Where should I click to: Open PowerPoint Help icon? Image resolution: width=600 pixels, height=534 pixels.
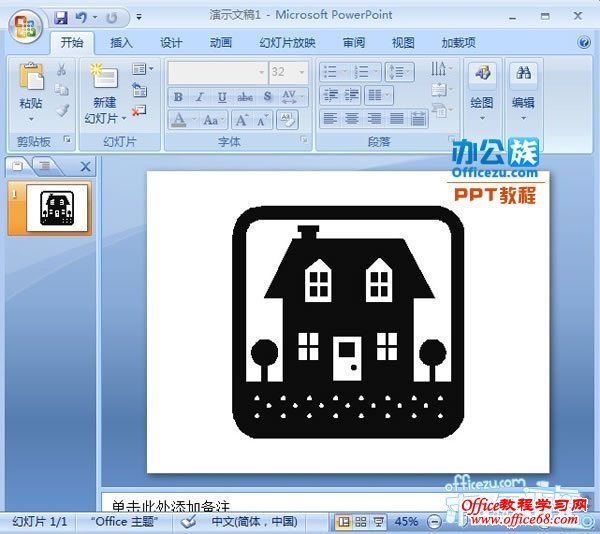tap(584, 42)
